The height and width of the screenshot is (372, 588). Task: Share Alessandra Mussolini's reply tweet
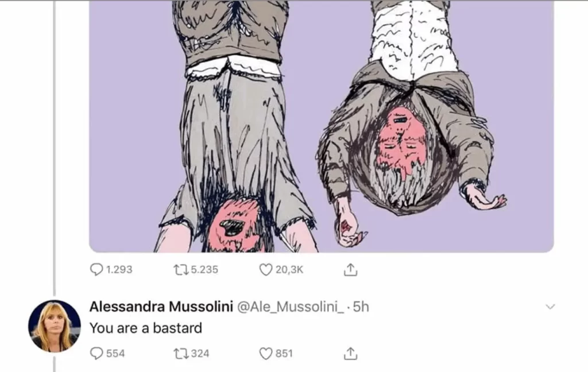[350, 353]
